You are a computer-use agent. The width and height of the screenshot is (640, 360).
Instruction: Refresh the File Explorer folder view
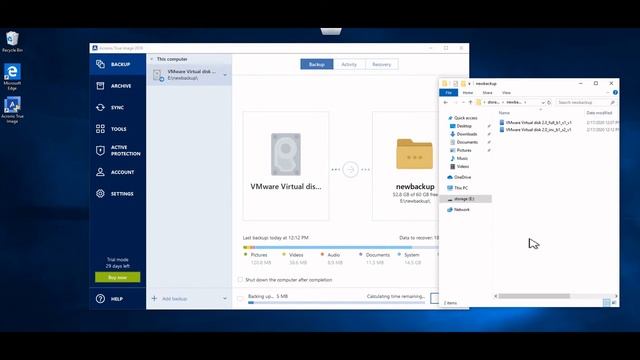coord(549,102)
